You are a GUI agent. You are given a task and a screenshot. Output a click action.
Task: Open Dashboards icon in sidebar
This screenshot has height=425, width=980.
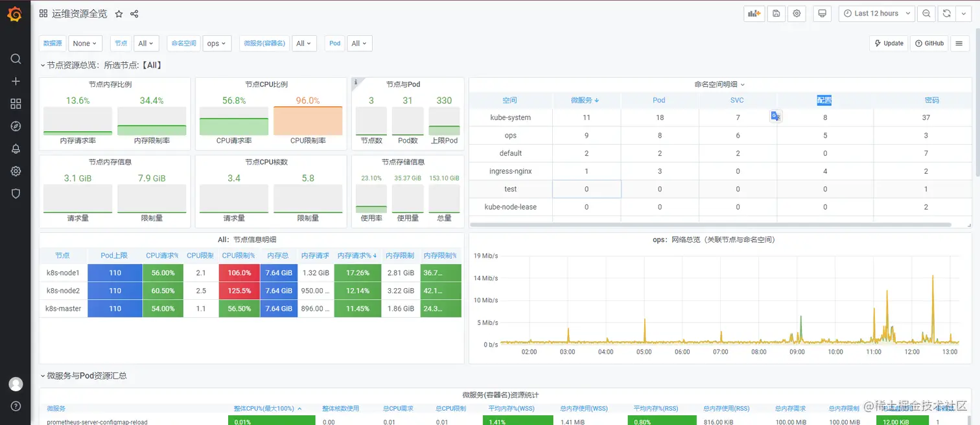tap(16, 104)
